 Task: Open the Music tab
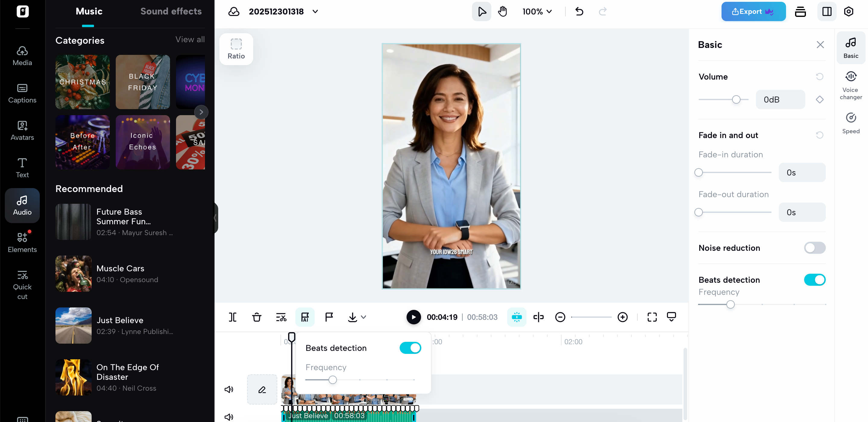point(89,11)
